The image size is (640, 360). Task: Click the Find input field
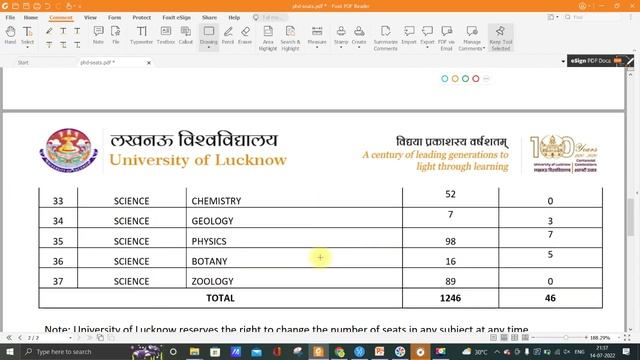pos(592,17)
